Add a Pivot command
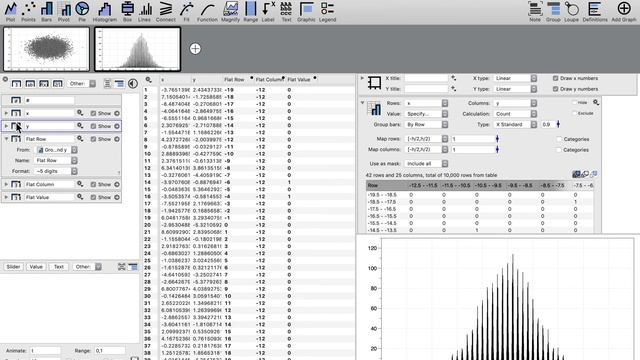The image size is (640, 360). tap(64, 11)
